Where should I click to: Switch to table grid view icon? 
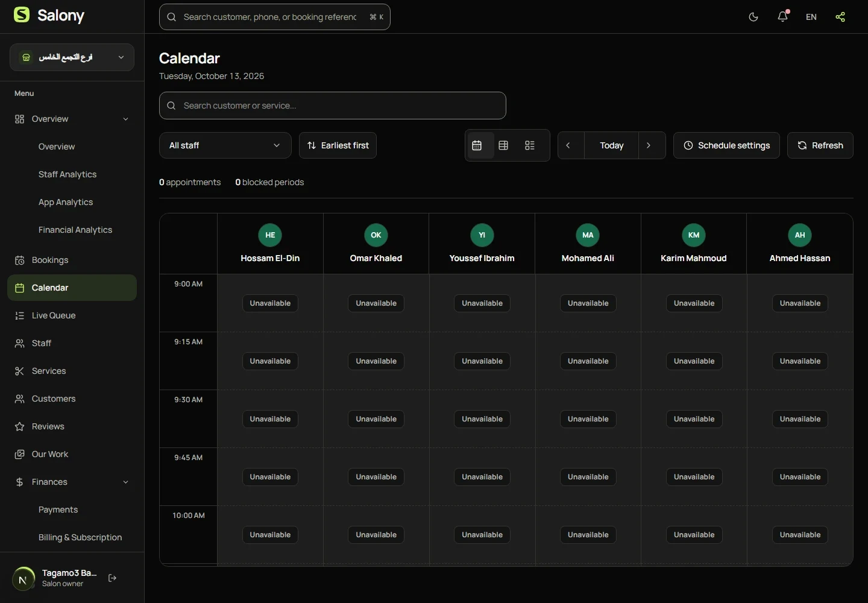click(x=503, y=145)
